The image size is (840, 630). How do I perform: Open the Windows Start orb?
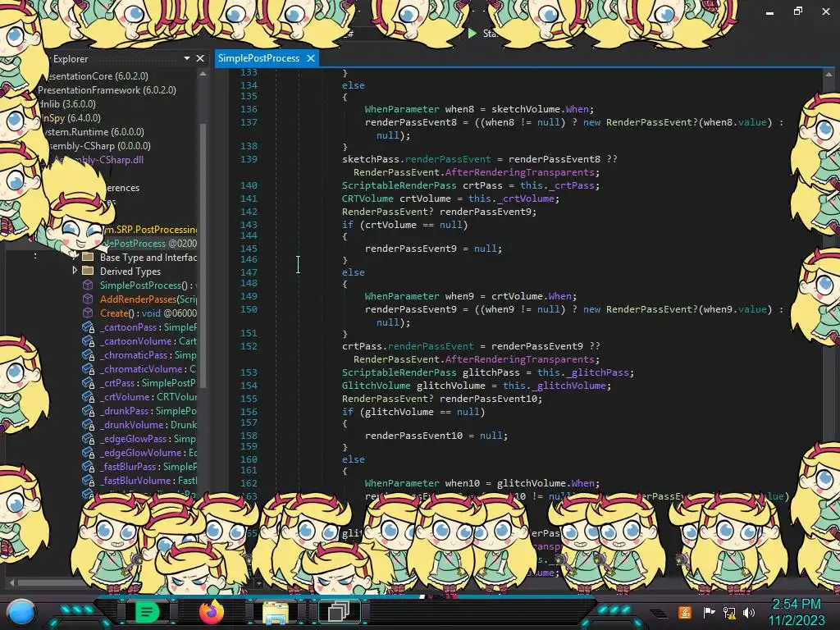21,612
